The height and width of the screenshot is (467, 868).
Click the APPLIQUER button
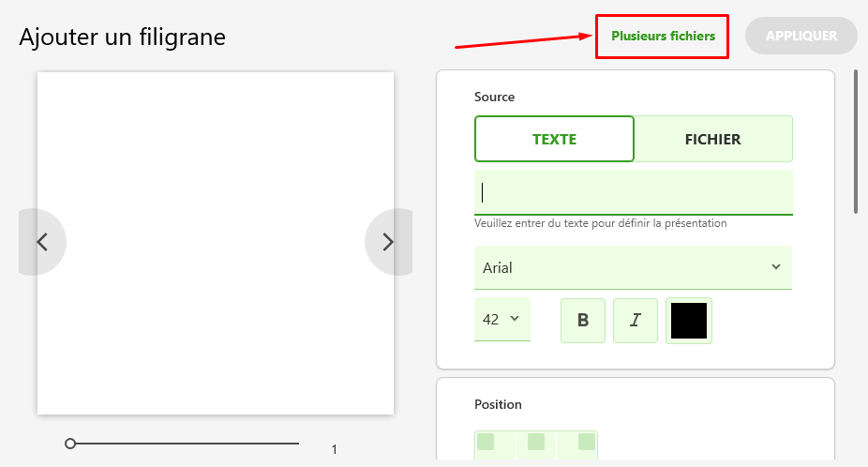pos(801,36)
